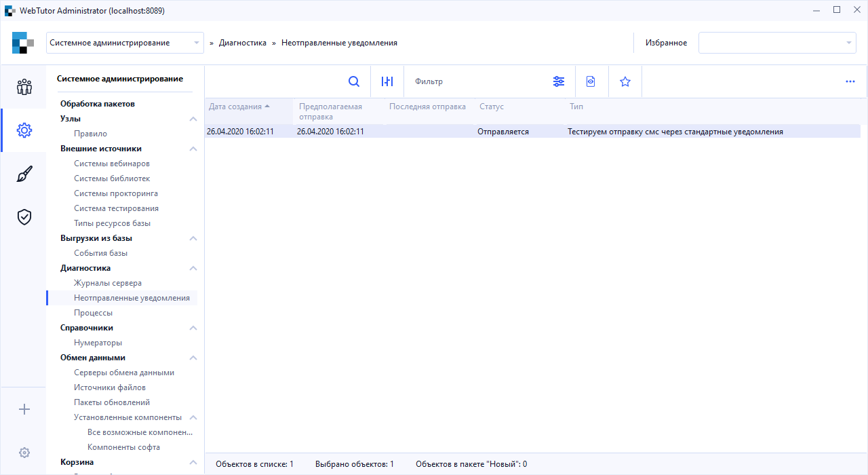
Task: Collapse the Обмен данными group
Action: (193, 358)
